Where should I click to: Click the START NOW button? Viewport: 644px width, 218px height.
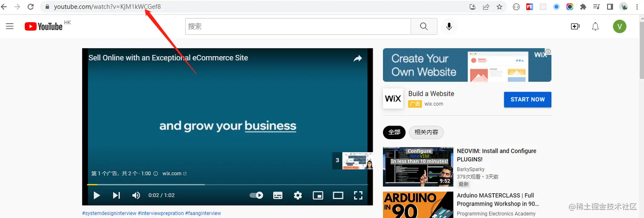click(x=527, y=99)
